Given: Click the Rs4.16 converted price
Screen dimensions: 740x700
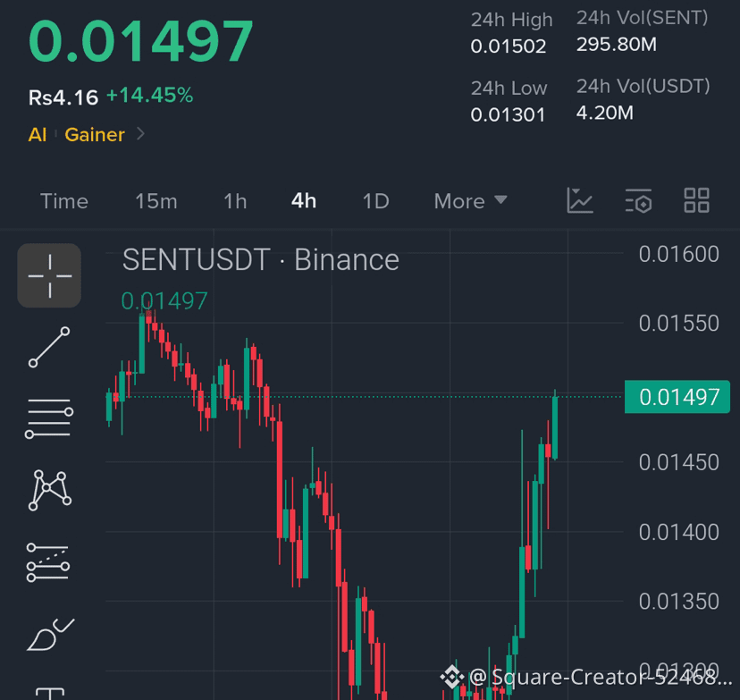Looking at the screenshot, I should (63, 97).
